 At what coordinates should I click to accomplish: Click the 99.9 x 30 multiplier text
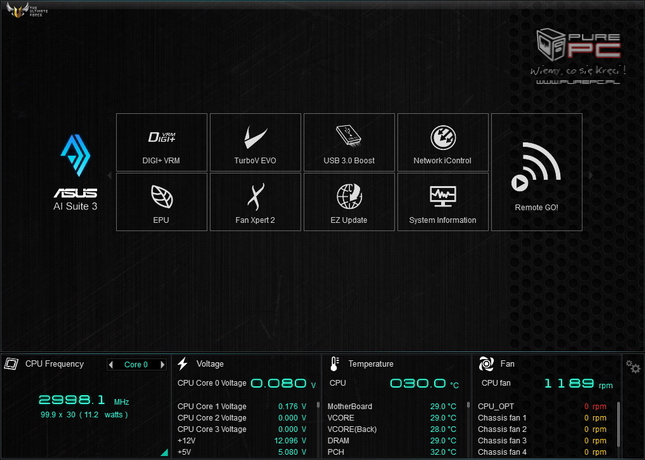tap(84, 415)
